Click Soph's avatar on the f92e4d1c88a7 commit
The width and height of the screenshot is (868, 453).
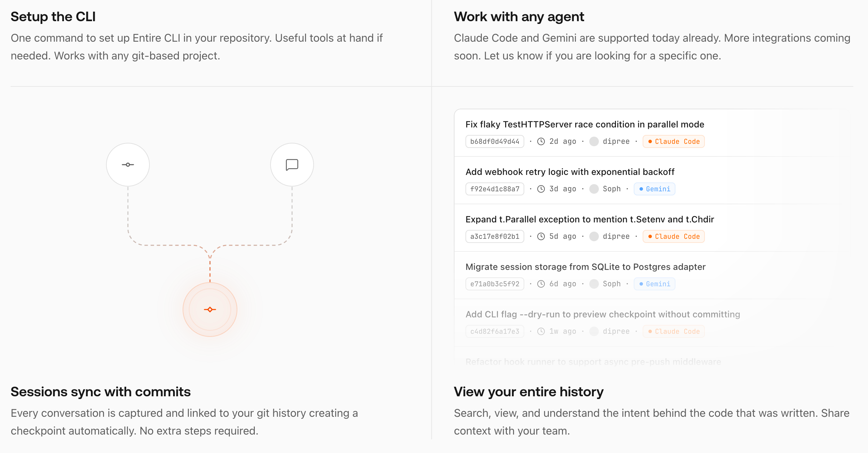(x=594, y=189)
